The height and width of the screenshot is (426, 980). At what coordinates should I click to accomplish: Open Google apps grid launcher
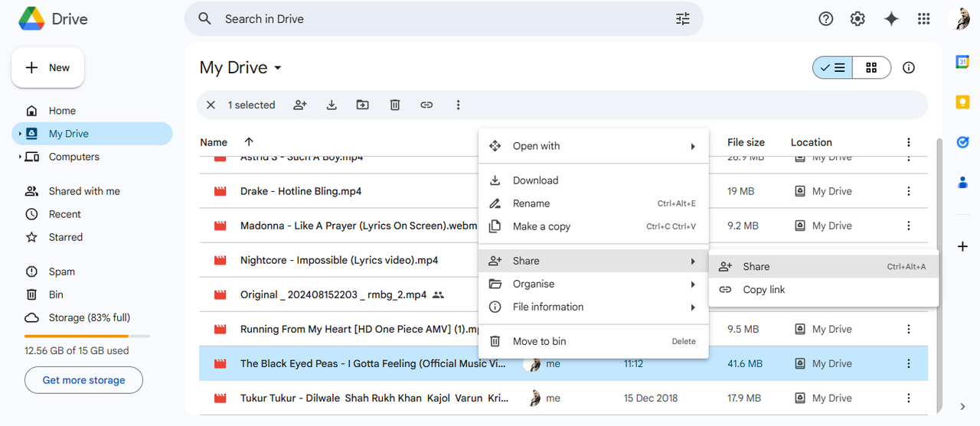(x=923, y=19)
